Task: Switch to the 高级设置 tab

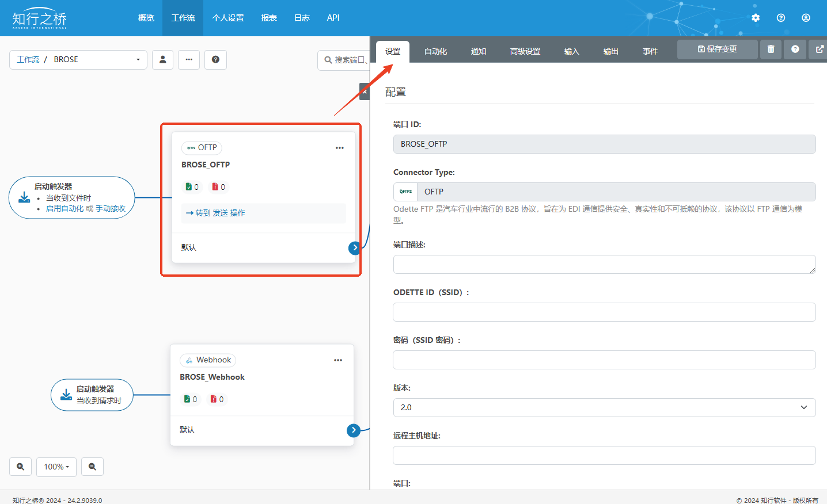Action: click(x=525, y=51)
